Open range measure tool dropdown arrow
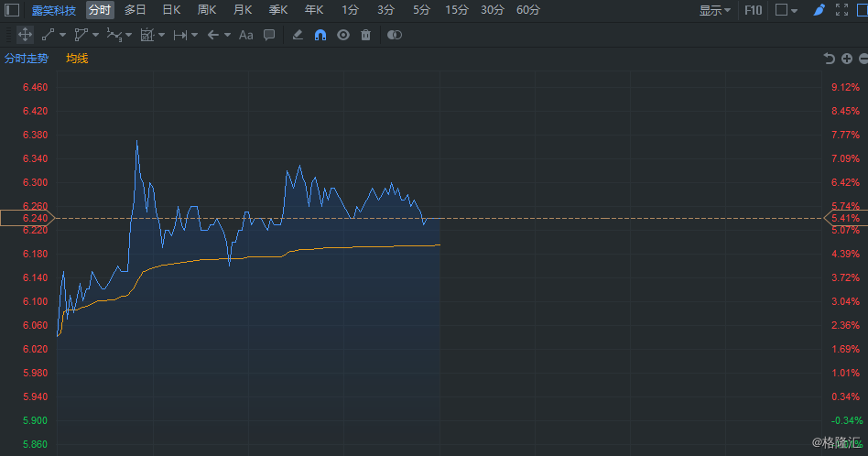Image resolution: width=868 pixels, height=456 pixels. click(x=194, y=35)
